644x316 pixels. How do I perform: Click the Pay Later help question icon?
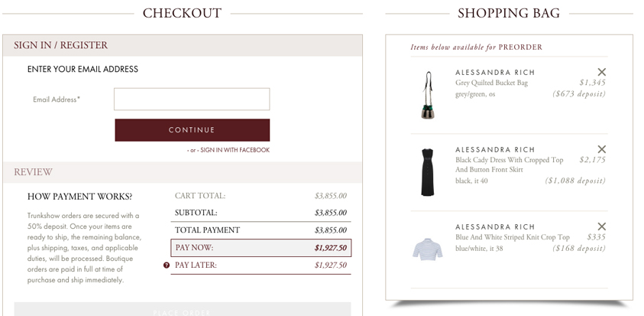point(167,266)
